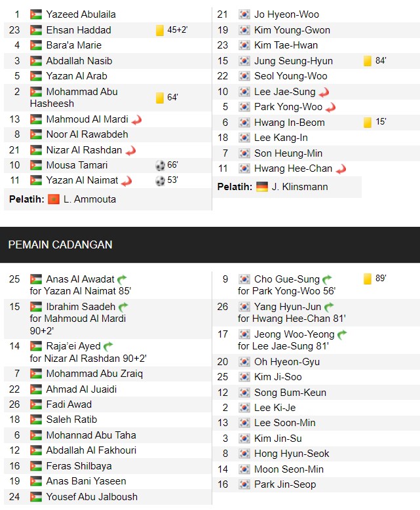Click the South Korea flag beside Son Heung-Min
The width and height of the screenshot is (420, 510).
[x=244, y=153]
